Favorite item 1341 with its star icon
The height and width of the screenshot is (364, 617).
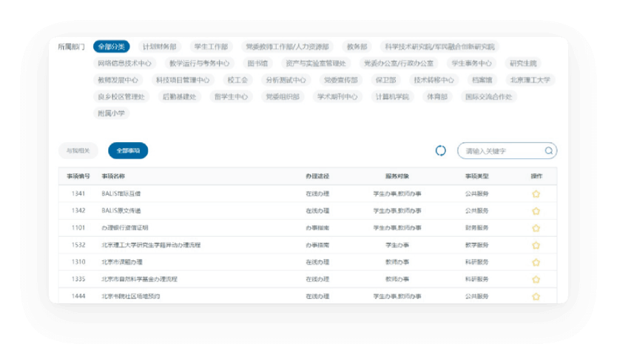point(536,194)
